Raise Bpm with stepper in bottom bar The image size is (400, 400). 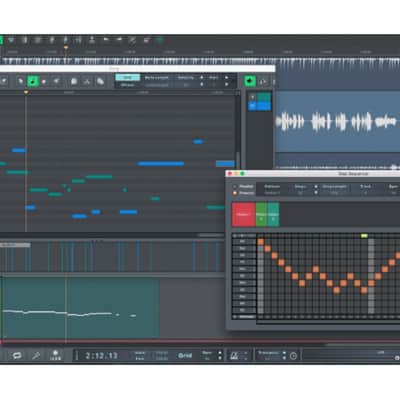[x=220, y=353]
